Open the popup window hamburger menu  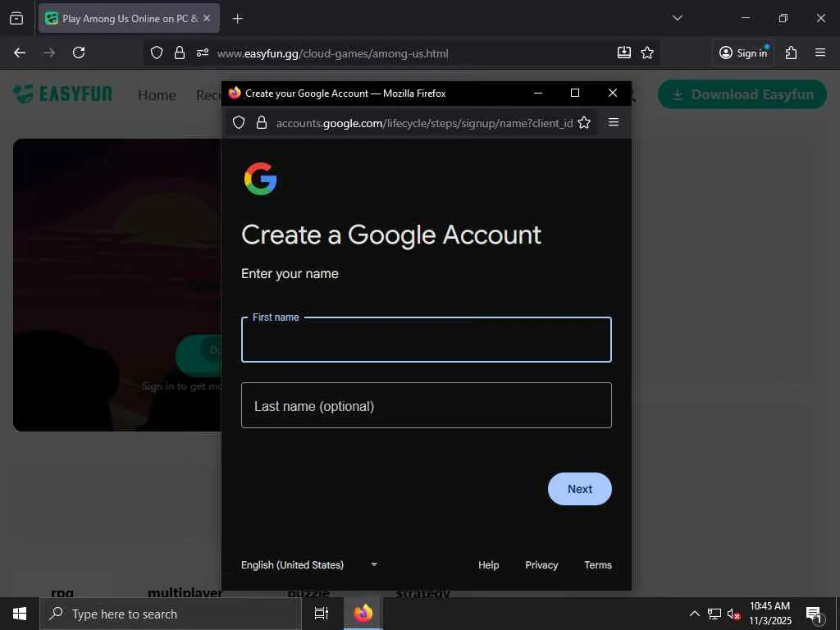[x=614, y=123]
